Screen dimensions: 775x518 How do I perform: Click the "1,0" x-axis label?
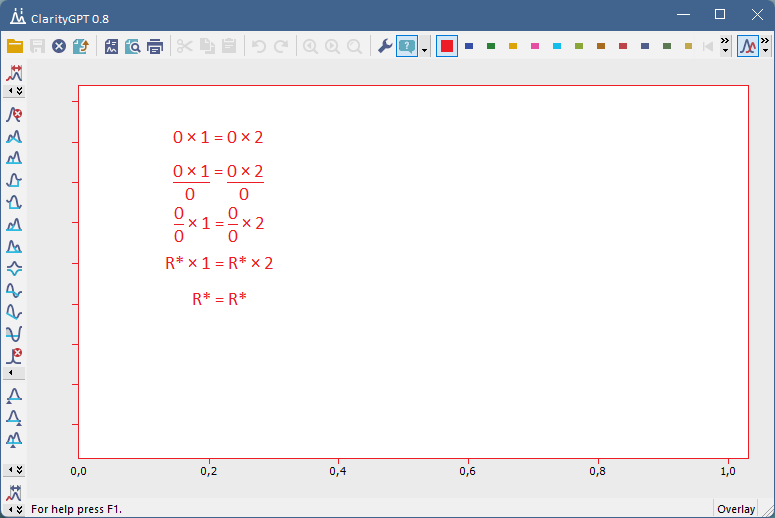(x=728, y=471)
